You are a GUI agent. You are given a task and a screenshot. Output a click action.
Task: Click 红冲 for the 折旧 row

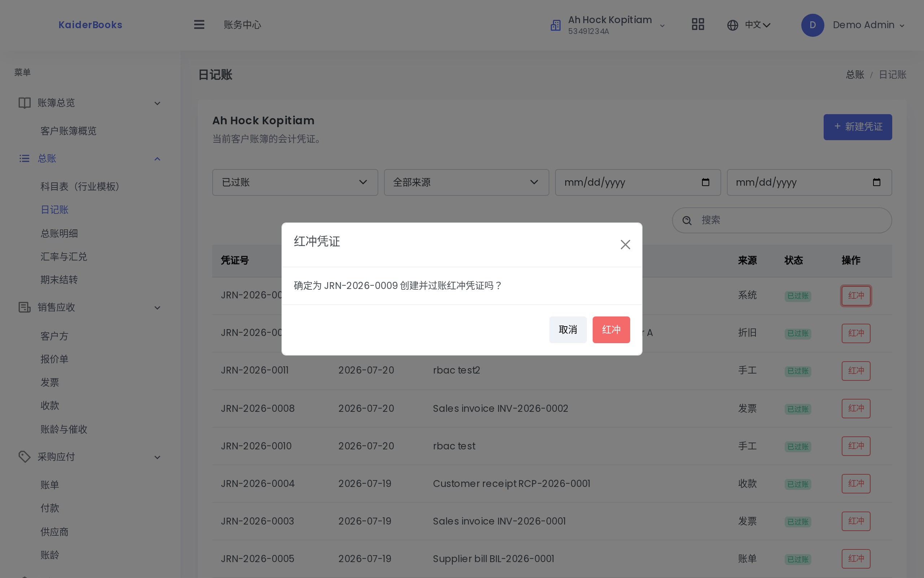tap(856, 333)
